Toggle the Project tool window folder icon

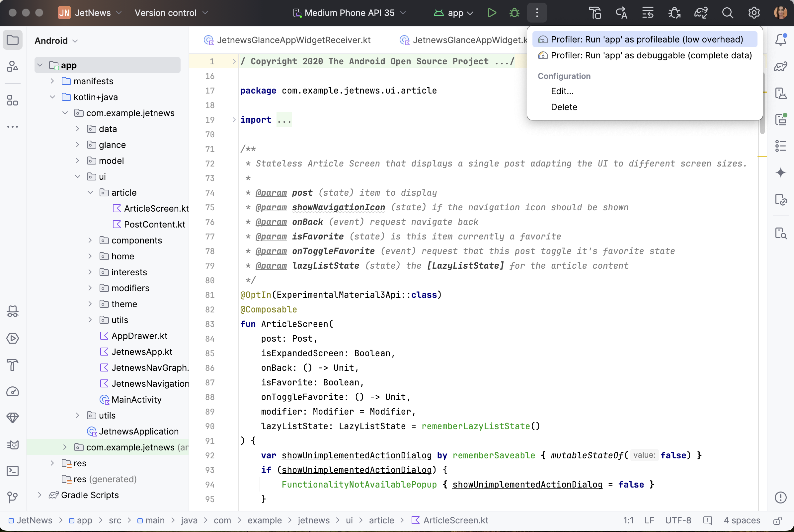(x=13, y=40)
